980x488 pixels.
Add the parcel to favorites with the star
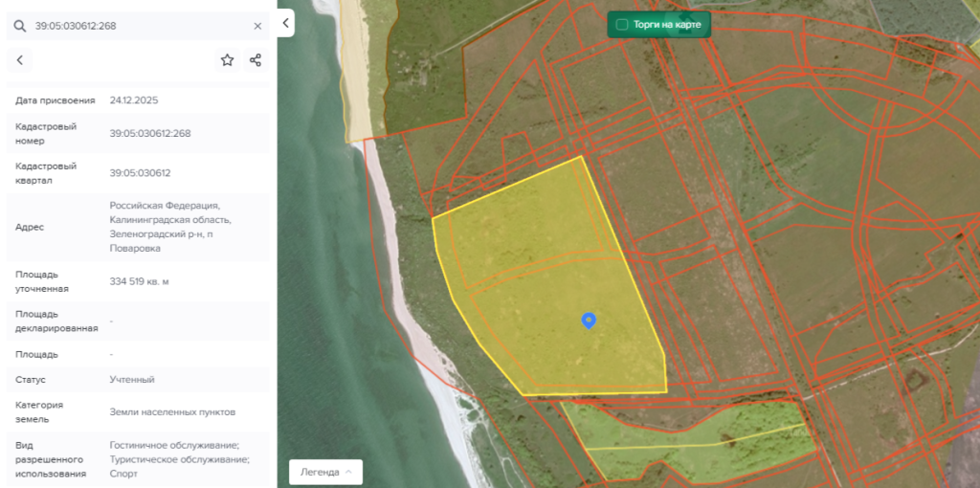227,60
